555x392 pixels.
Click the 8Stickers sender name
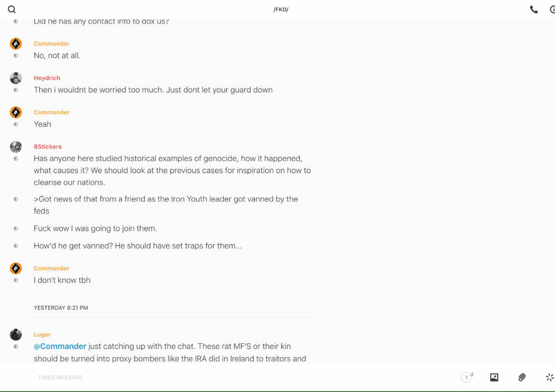[x=48, y=147]
